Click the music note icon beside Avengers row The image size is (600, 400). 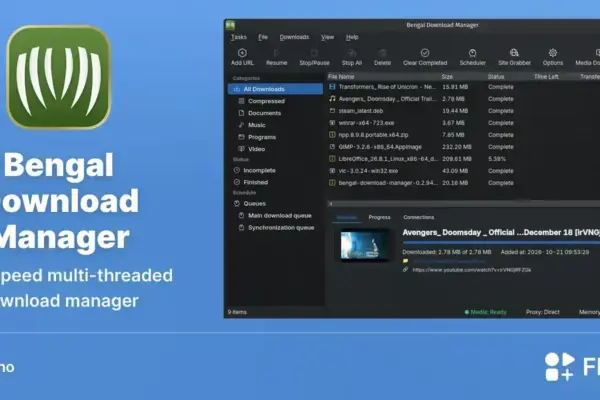(332, 99)
